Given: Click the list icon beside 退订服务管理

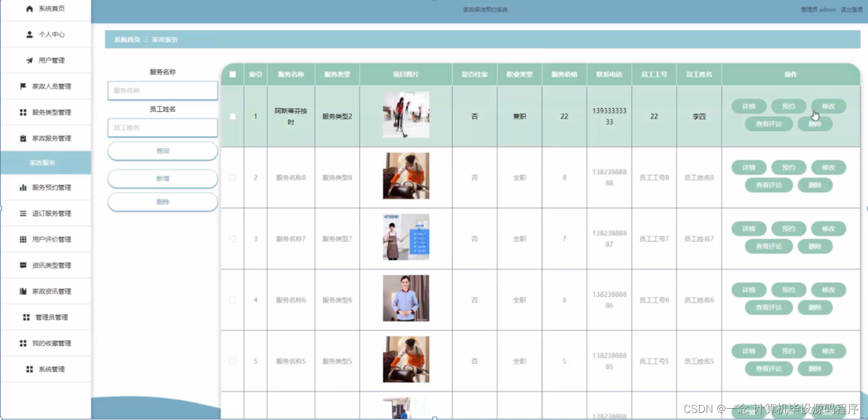Looking at the screenshot, I should [23, 214].
